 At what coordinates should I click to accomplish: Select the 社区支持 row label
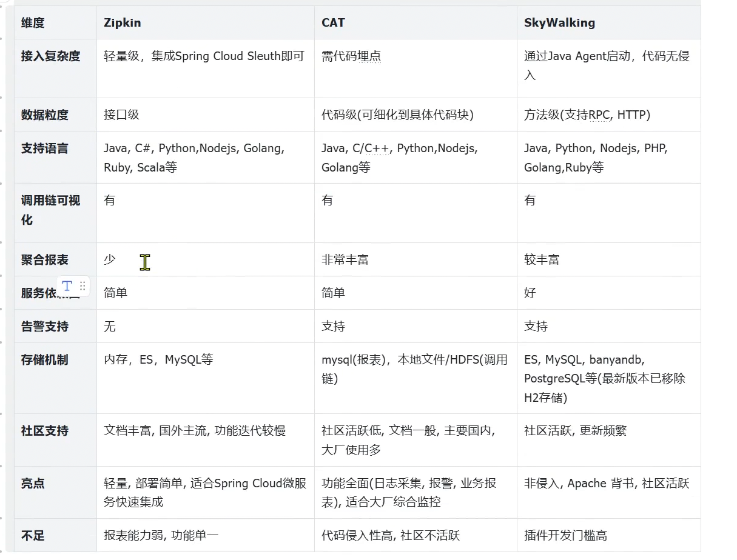pos(45,431)
